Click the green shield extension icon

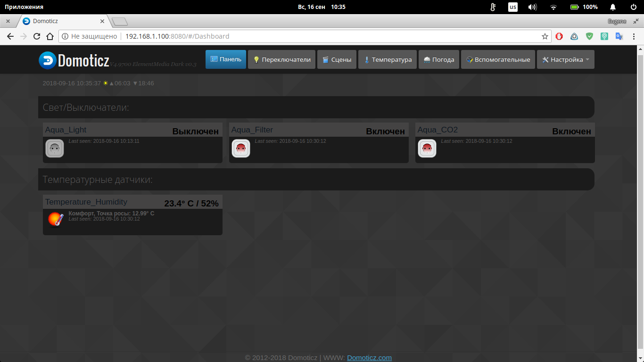point(589,36)
